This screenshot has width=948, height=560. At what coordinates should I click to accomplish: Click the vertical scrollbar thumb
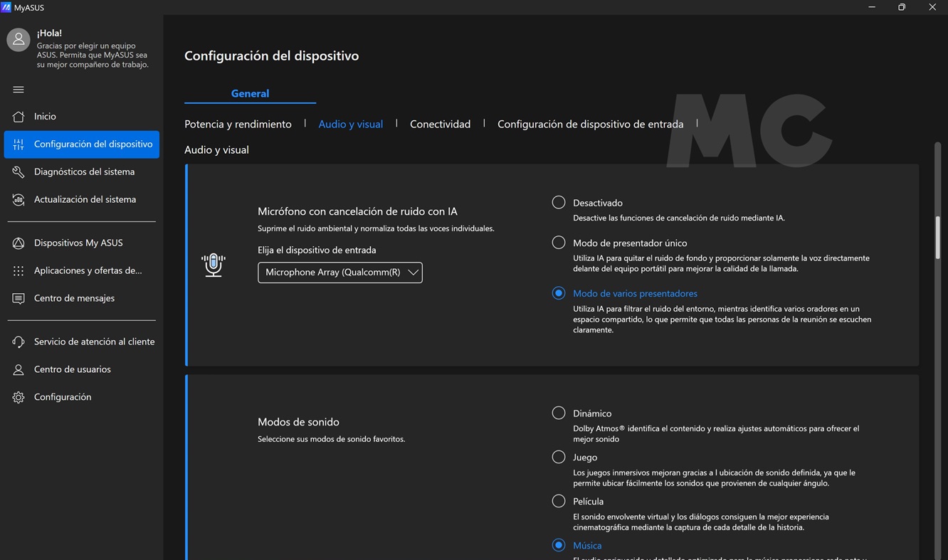pyautogui.click(x=938, y=237)
